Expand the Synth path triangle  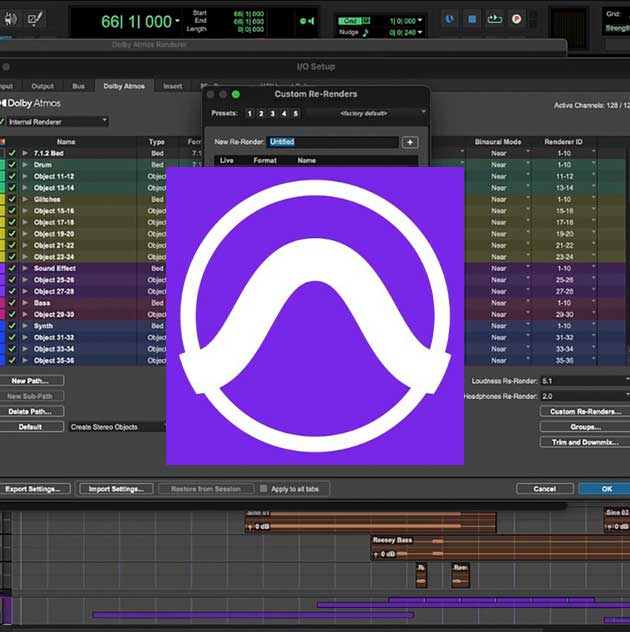click(25, 326)
